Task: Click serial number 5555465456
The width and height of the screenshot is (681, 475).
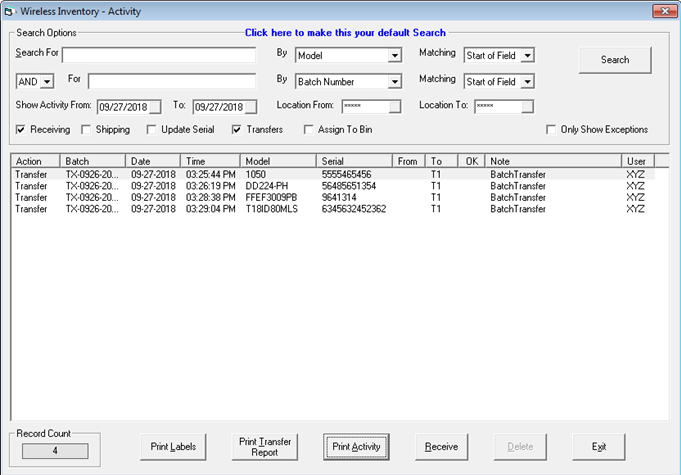Action: (x=347, y=175)
